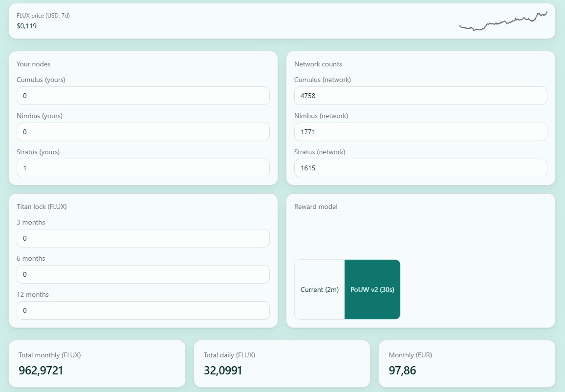The image size is (565, 392).
Task: Click the FLUX price (USD, 7d) label
Action: click(x=43, y=16)
